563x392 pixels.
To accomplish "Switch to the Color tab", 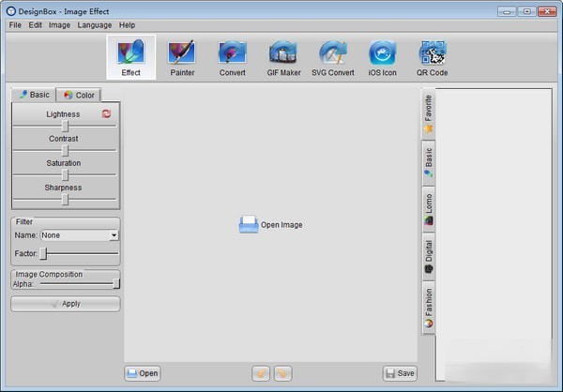I will coord(79,95).
